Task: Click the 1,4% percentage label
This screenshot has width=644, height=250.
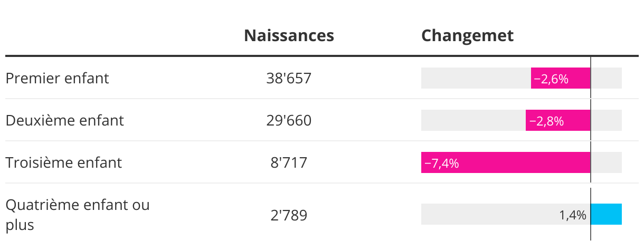Action: coord(573,215)
